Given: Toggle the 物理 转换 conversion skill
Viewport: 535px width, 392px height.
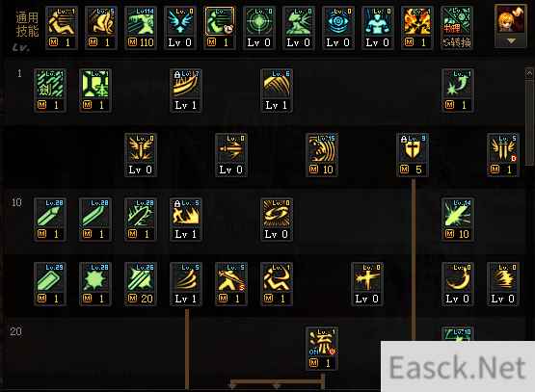Looking at the screenshot, I should coord(457,28).
